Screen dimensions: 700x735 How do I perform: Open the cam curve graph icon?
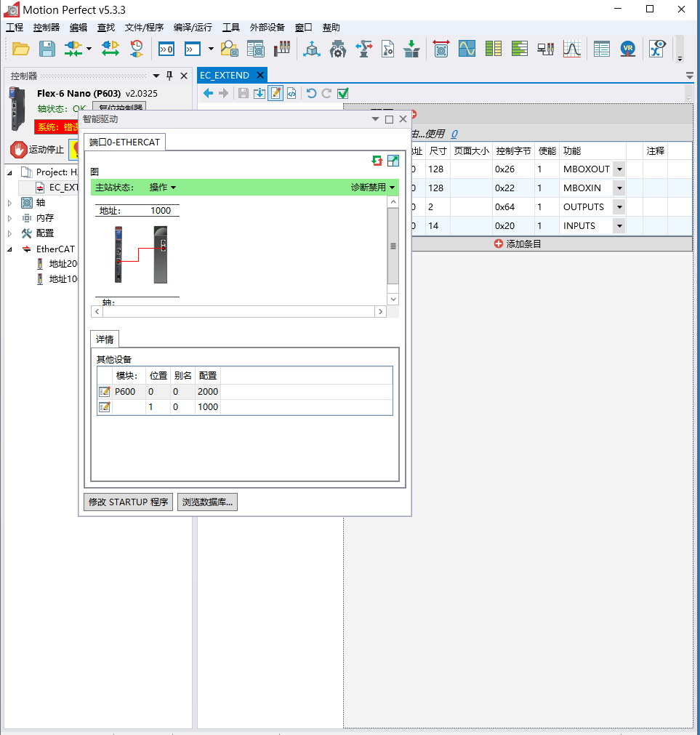coord(572,49)
